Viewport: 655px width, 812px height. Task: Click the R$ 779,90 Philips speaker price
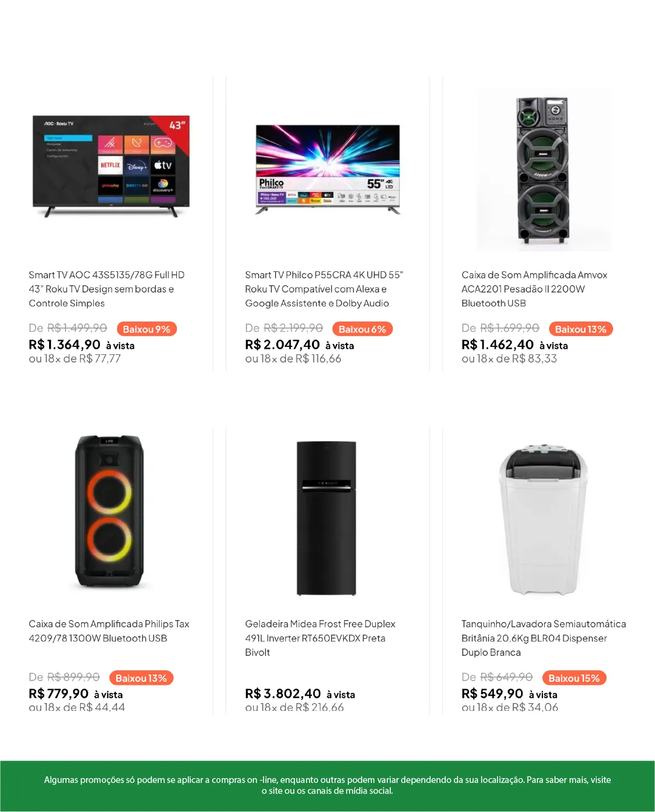(59, 694)
